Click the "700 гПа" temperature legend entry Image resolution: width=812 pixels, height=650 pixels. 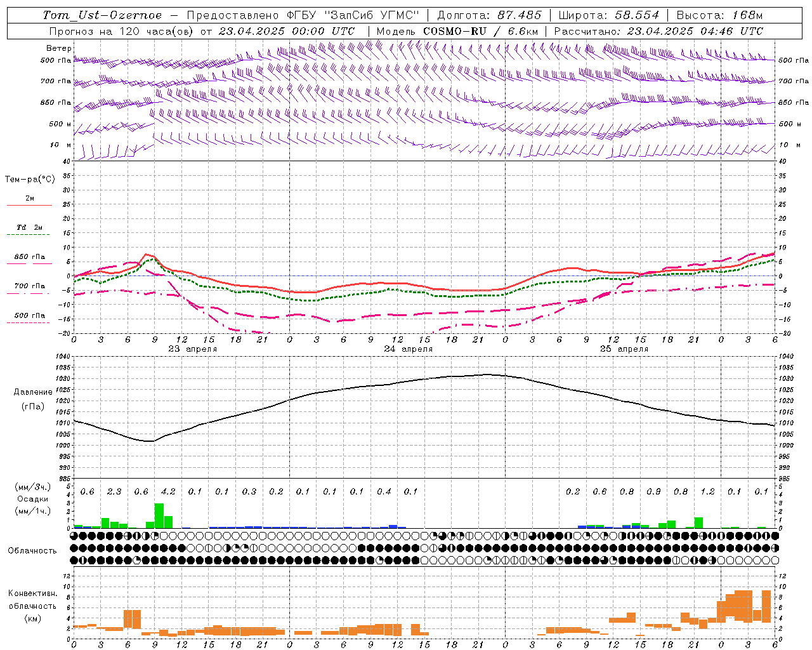pos(30,286)
